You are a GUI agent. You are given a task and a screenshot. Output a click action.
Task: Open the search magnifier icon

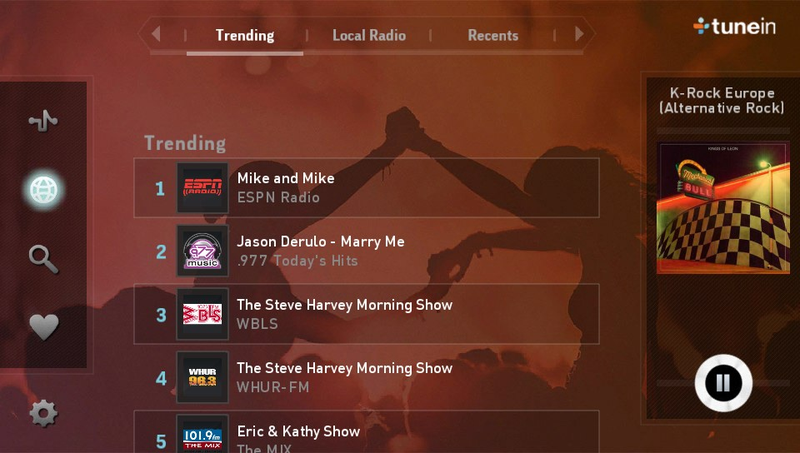[x=43, y=259]
